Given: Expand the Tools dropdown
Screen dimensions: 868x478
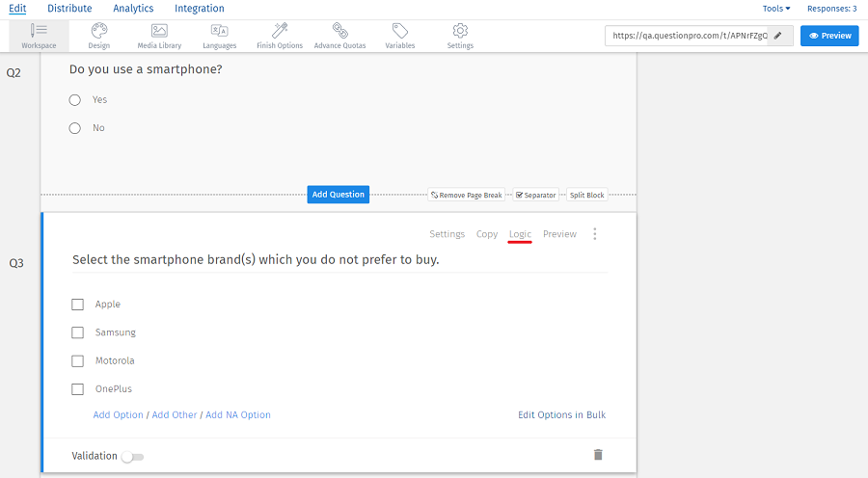Looking at the screenshot, I should click(775, 9).
